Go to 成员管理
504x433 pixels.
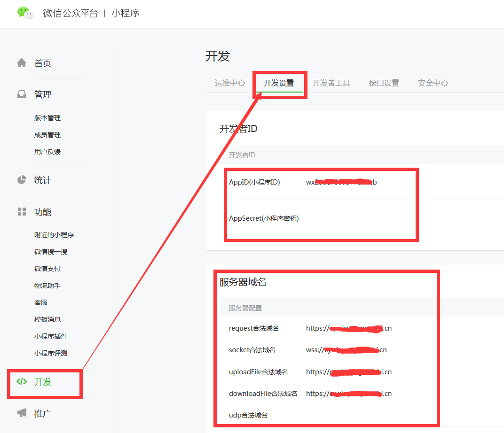click(47, 135)
